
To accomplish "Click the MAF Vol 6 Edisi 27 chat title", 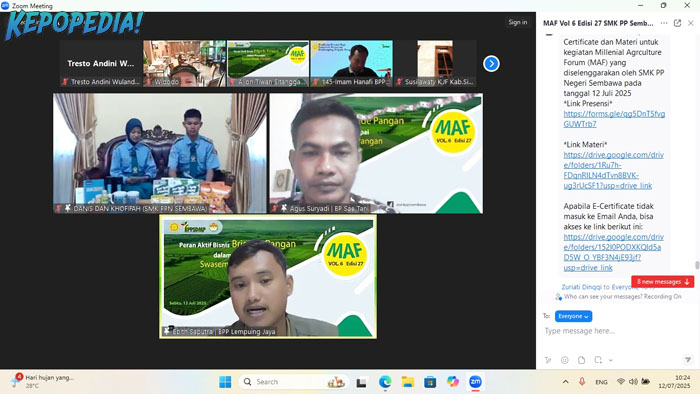I will click(x=598, y=23).
